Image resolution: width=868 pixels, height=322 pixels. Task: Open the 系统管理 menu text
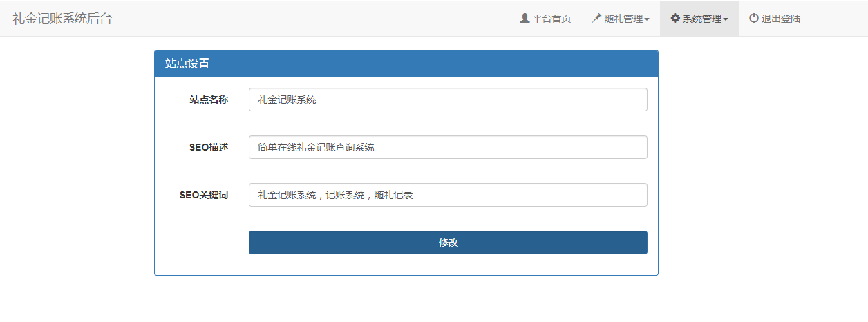coord(702,19)
